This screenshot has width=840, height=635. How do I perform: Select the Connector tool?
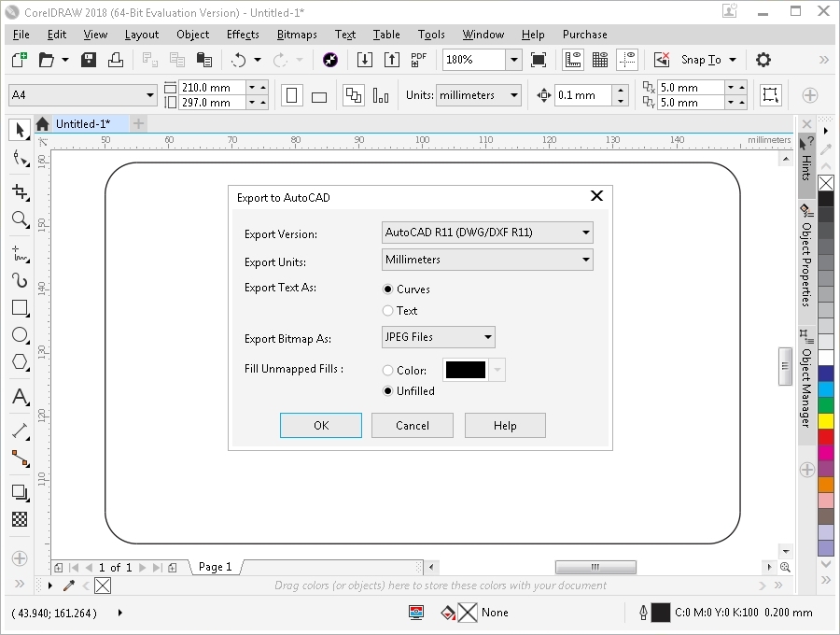click(x=20, y=459)
